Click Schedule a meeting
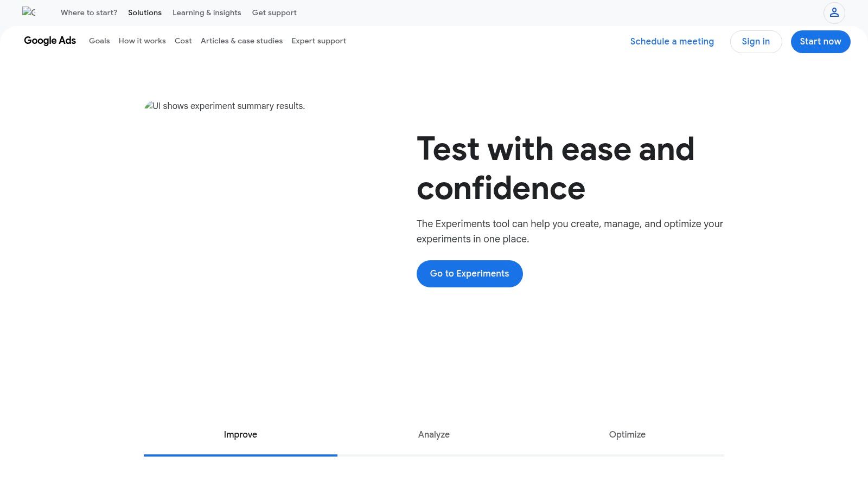 672,41
